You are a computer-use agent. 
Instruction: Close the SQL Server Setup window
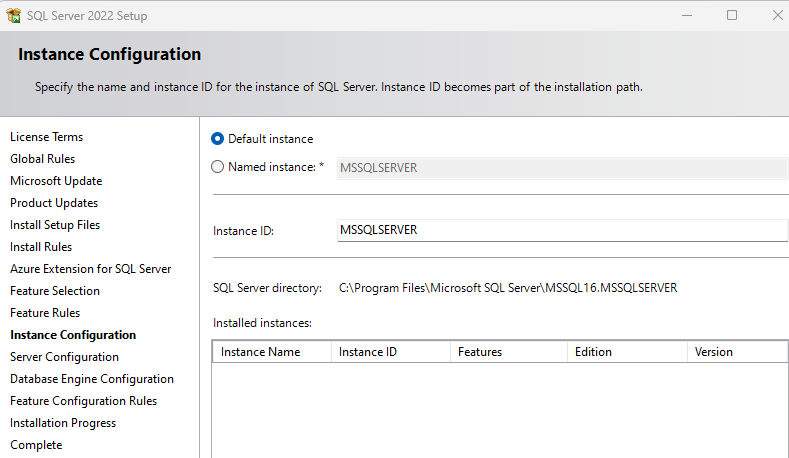(x=777, y=16)
